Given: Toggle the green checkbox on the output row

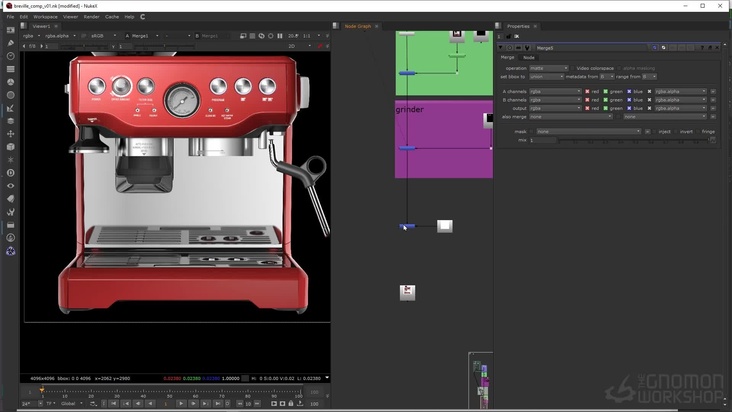Looking at the screenshot, I should (605, 108).
